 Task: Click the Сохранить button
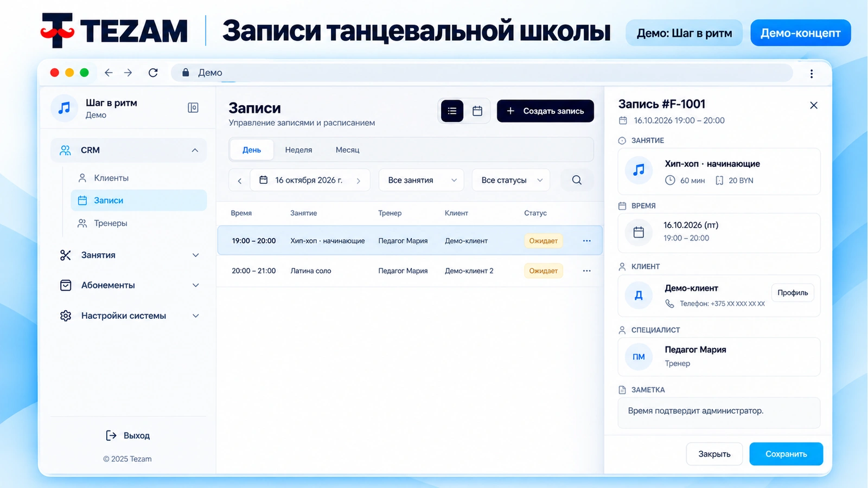(x=786, y=454)
